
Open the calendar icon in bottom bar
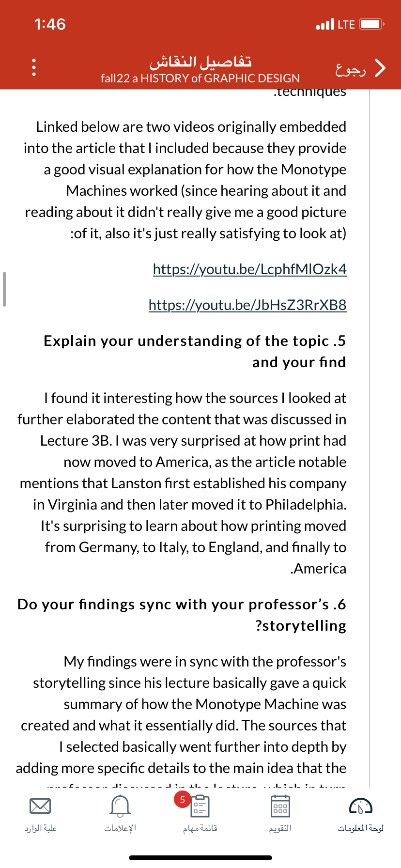point(280,806)
